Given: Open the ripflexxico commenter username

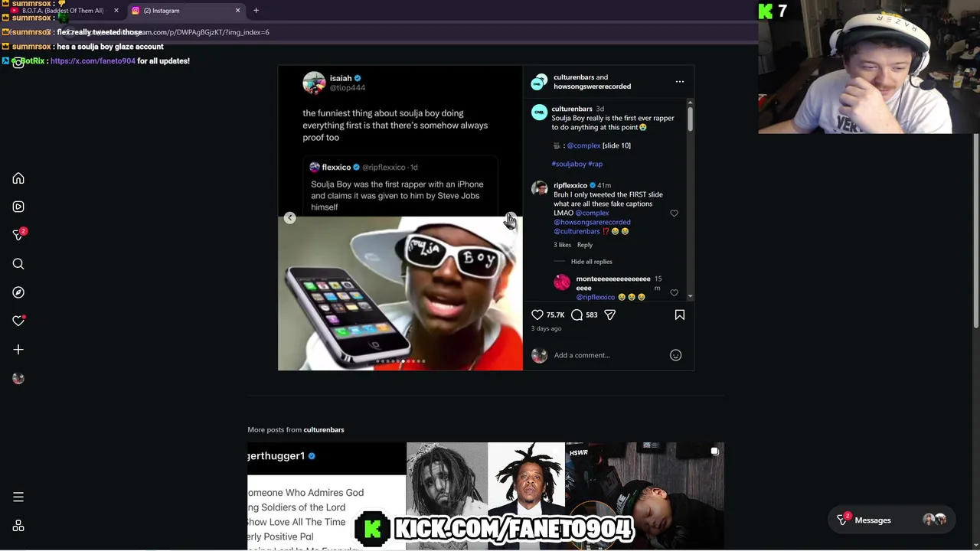Looking at the screenshot, I should click(570, 185).
